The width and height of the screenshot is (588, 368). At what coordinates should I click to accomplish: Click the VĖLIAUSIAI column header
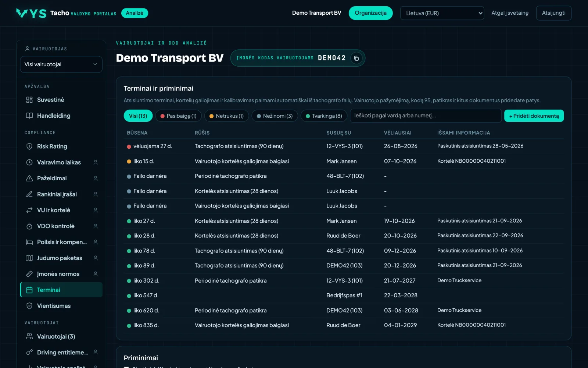pyautogui.click(x=398, y=133)
